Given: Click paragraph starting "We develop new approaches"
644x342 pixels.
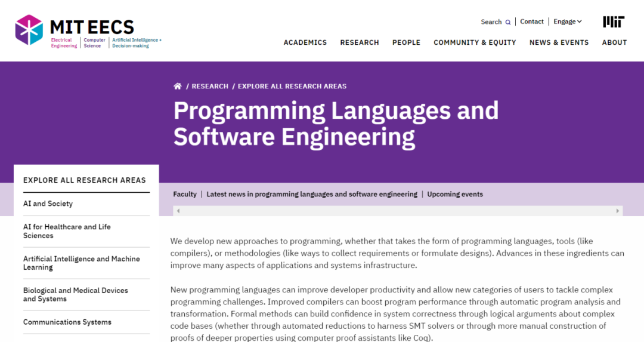Looking at the screenshot, I should click(x=397, y=253).
